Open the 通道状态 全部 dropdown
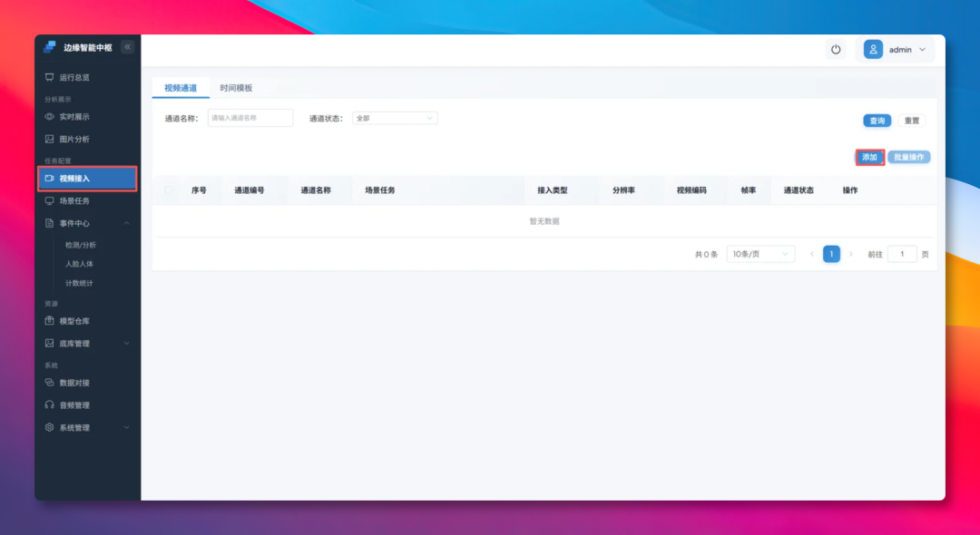 point(395,118)
